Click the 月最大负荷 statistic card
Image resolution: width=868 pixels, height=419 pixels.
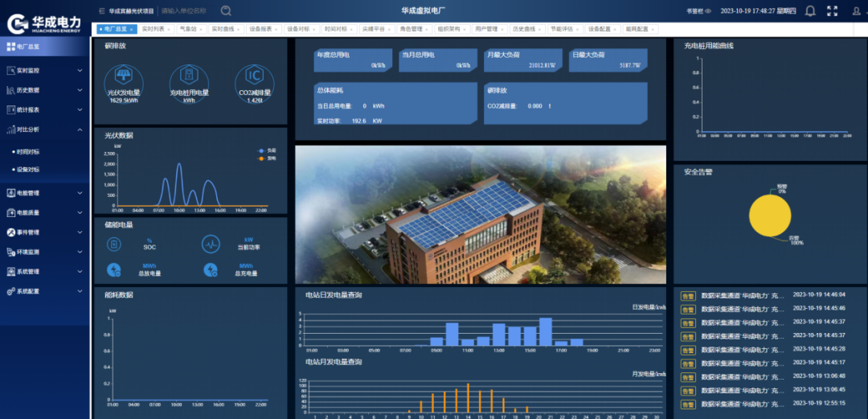(523, 60)
